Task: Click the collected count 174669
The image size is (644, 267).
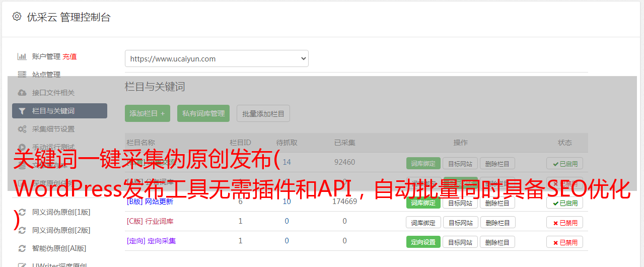Action: point(344,202)
